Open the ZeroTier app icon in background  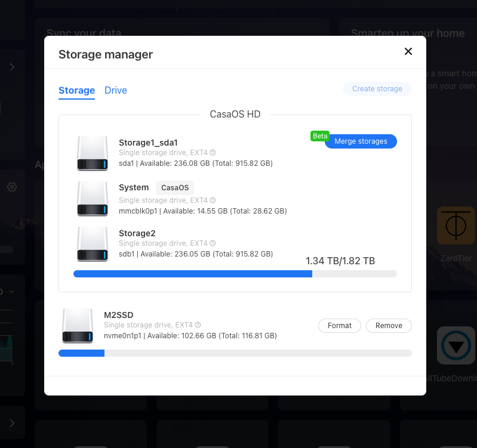tap(456, 225)
